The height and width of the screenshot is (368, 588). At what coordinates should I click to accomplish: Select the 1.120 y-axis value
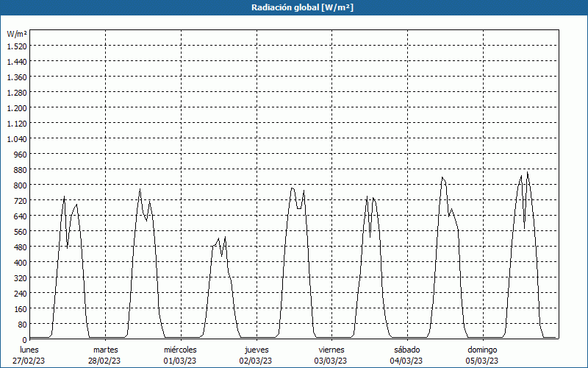pos(17,123)
